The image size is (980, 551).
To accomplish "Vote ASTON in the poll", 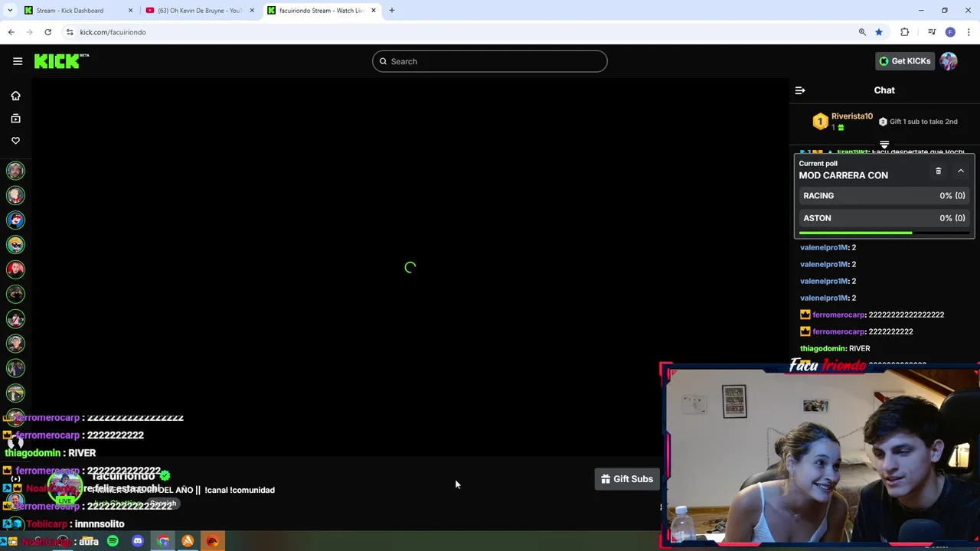I will coord(884,218).
